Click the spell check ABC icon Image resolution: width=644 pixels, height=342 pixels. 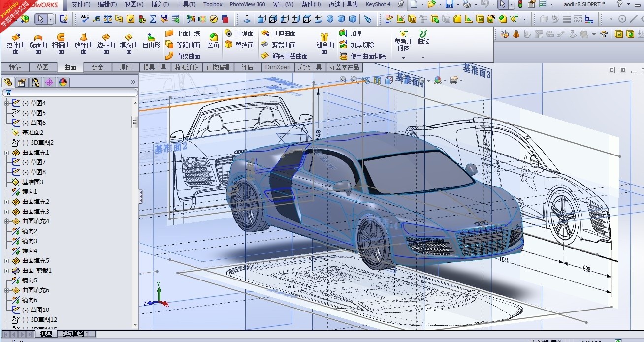(x=85, y=19)
